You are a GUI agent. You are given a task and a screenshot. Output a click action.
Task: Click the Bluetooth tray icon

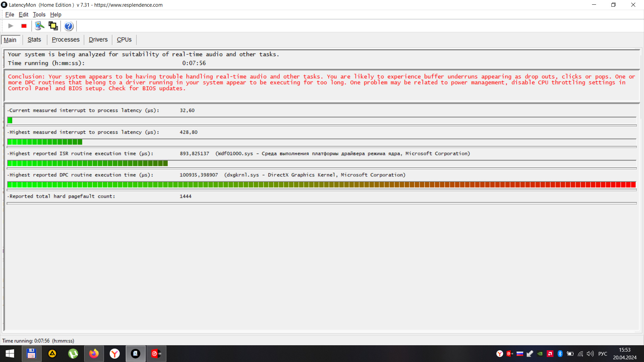(560, 354)
